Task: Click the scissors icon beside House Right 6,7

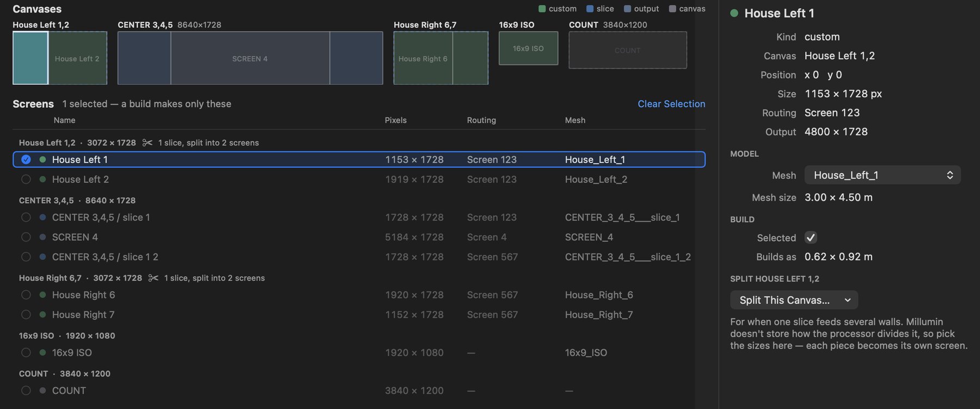Action: coord(153,278)
